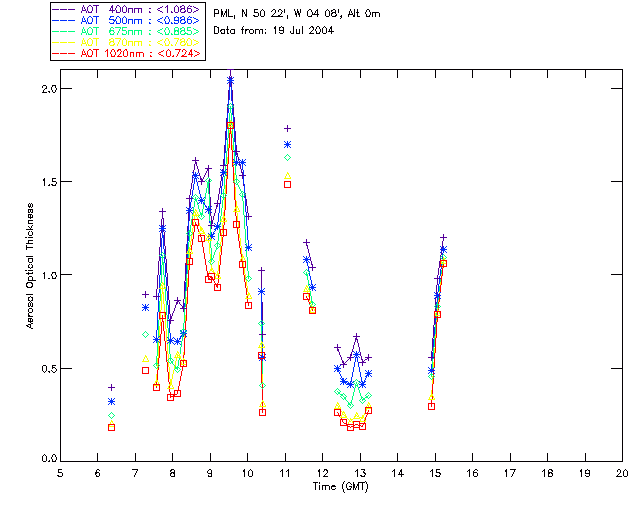The width and height of the screenshot is (640, 512).
Task: Click the x-axis tick label '18'
Action: (x=547, y=473)
